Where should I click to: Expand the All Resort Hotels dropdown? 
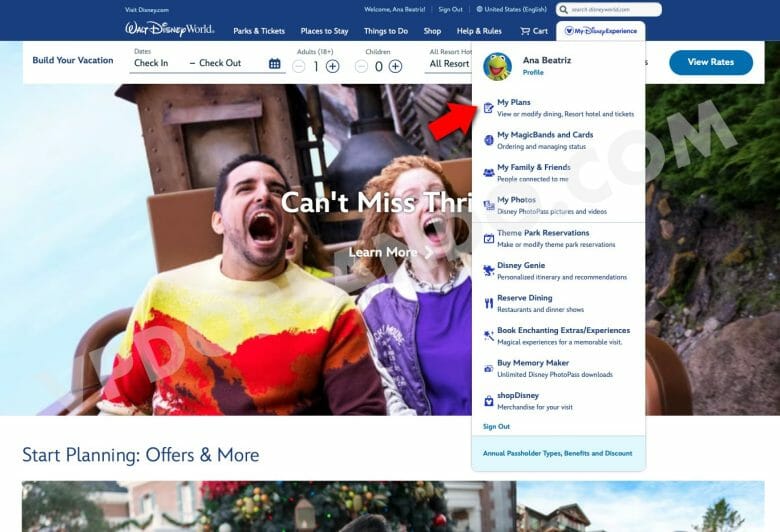click(x=449, y=64)
